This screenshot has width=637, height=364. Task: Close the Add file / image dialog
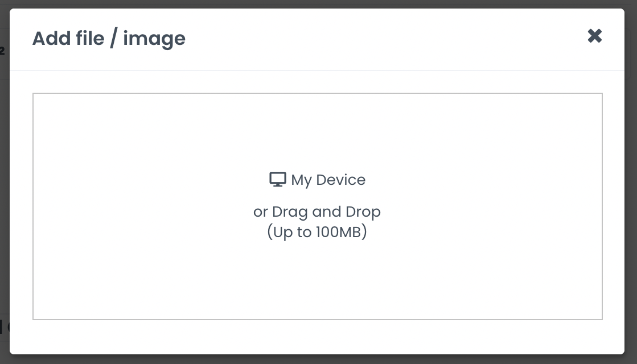tap(594, 36)
